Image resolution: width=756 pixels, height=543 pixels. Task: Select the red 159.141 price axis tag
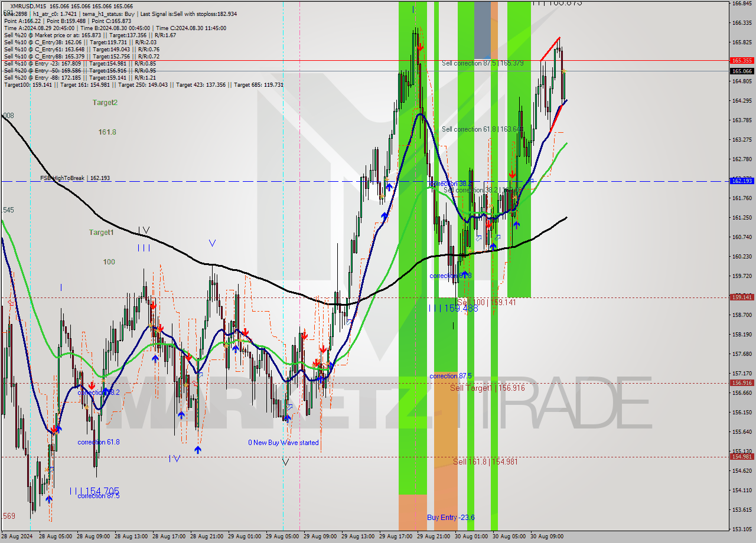742,297
